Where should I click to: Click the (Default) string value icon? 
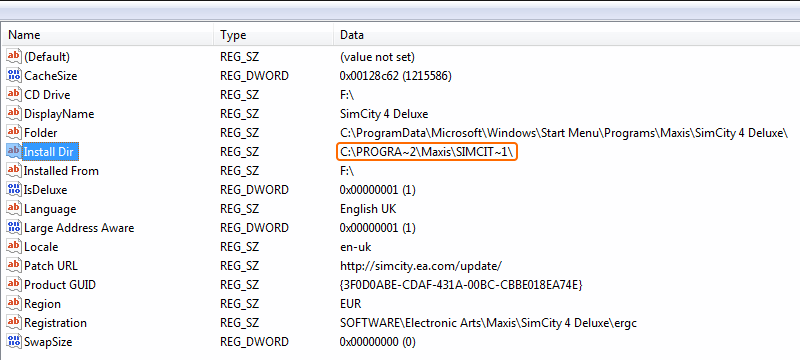14,56
